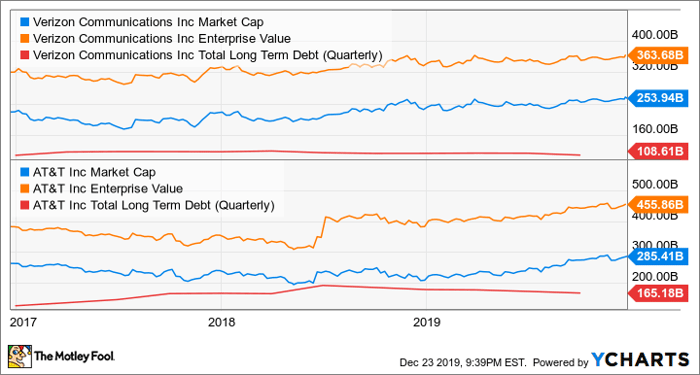Select the blue AT&T Market Cap legend swatch
The width and height of the screenshot is (700, 375).
click(x=25, y=172)
